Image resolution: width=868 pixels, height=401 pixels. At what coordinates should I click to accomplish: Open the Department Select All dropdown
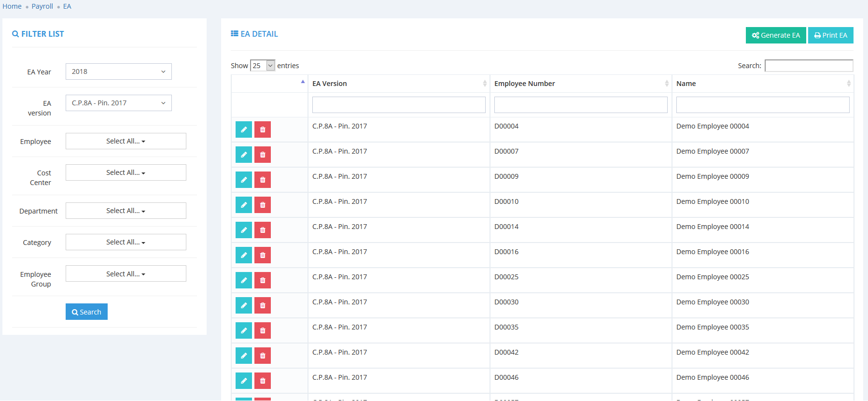(126, 211)
